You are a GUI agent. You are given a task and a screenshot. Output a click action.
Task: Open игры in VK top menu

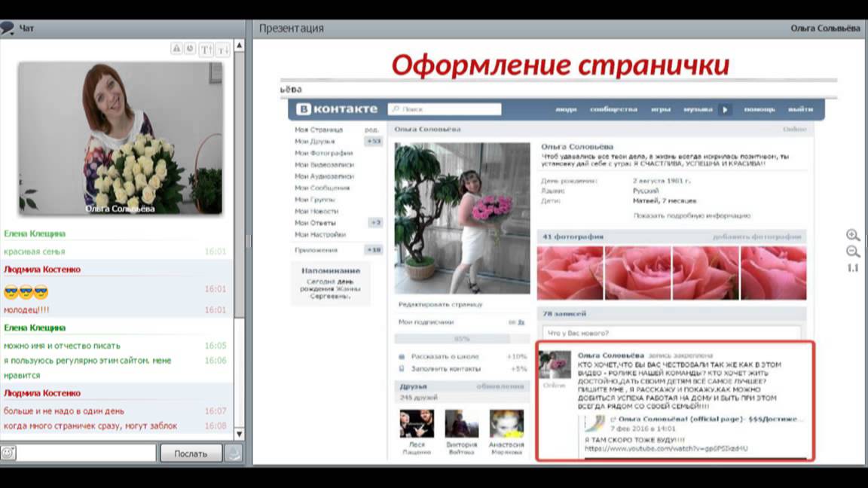[660, 109]
